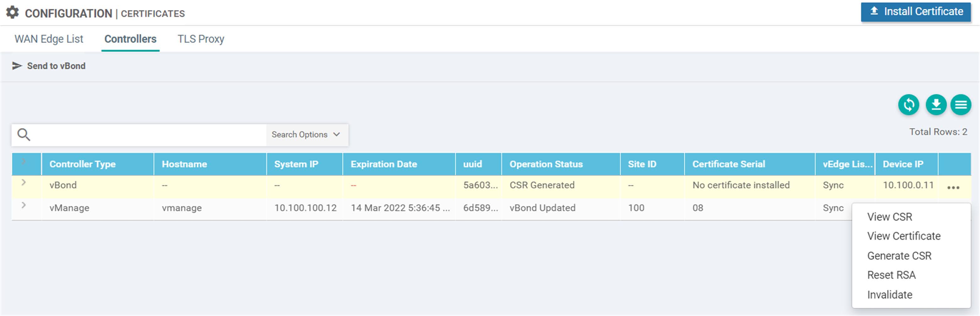Collapse all rows using header chevron
The height and width of the screenshot is (316, 980).
24,161
